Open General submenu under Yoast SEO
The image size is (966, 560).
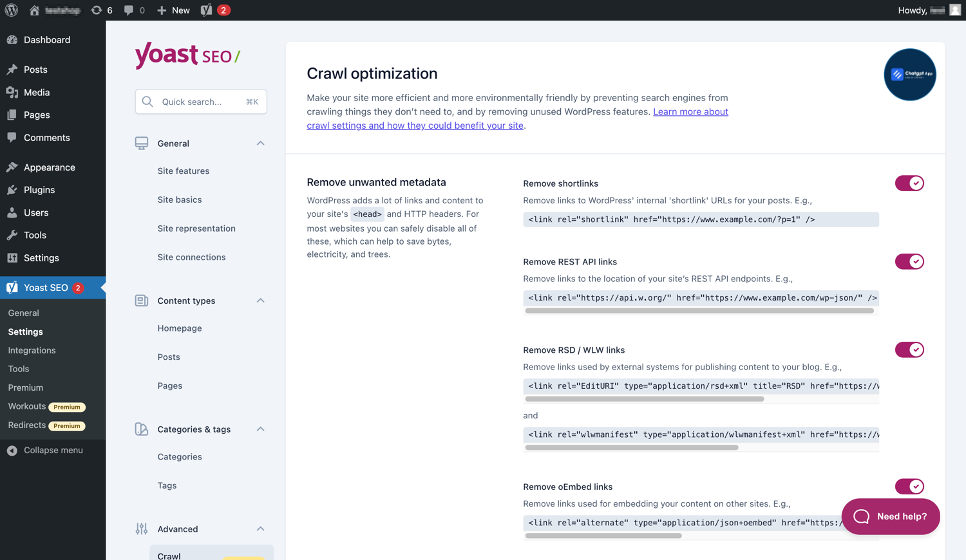point(23,313)
